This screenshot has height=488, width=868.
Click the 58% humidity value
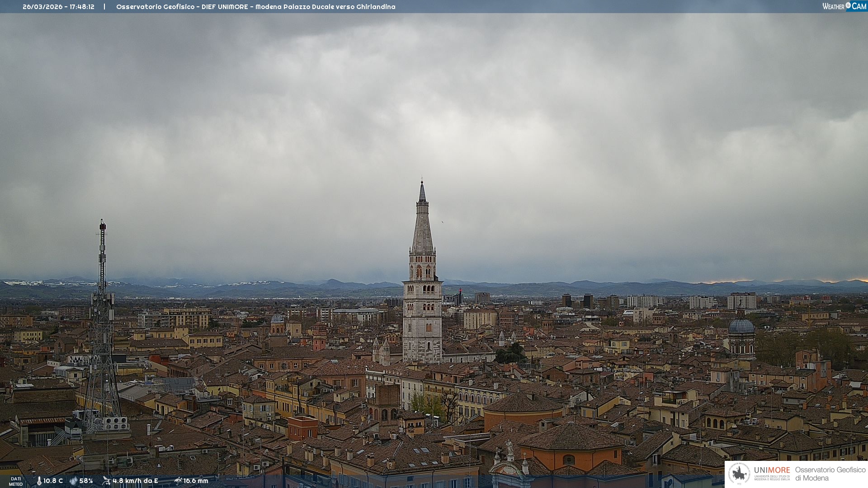(86, 481)
